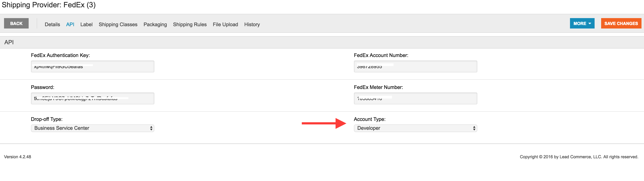The width and height of the screenshot is (644, 181).
Task: Click the 'FedEx Authentication Key:' label
Action: tap(60, 55)
